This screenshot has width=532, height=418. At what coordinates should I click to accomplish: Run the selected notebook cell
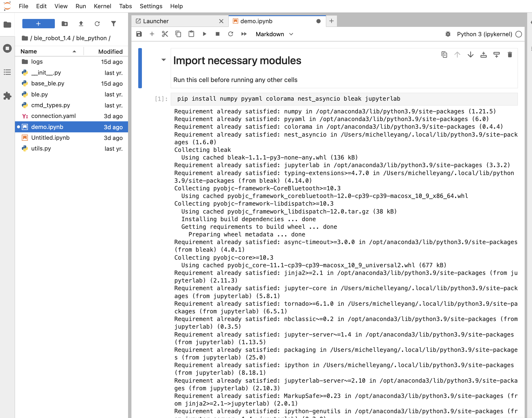(204, 34)
